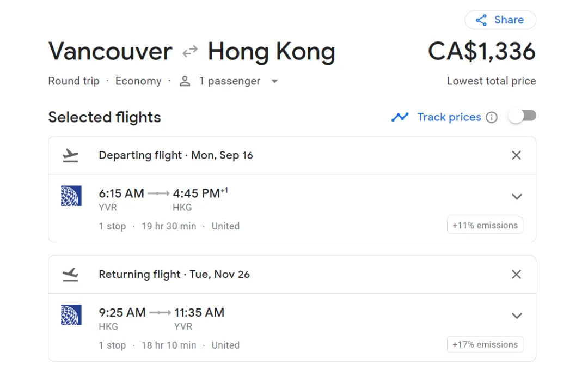
Task: Click the +11% emissions badge
Action: [485, 226]
